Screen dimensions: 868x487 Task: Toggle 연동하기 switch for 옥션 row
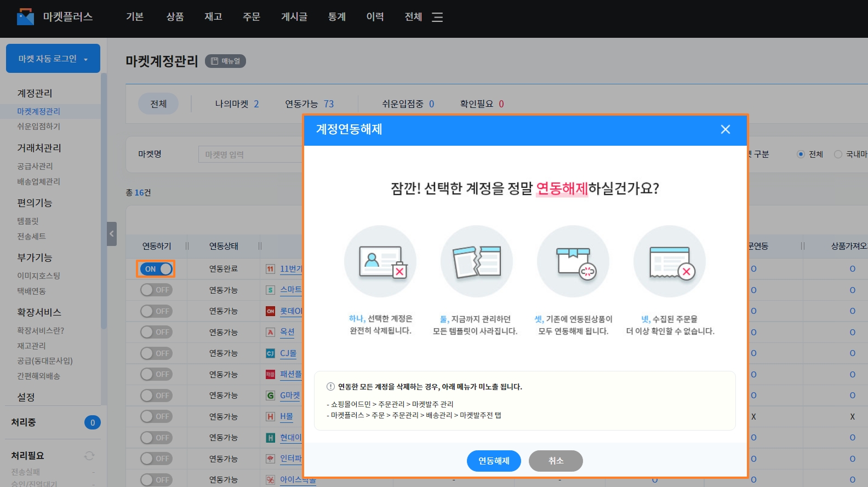[x=156, y=332]
